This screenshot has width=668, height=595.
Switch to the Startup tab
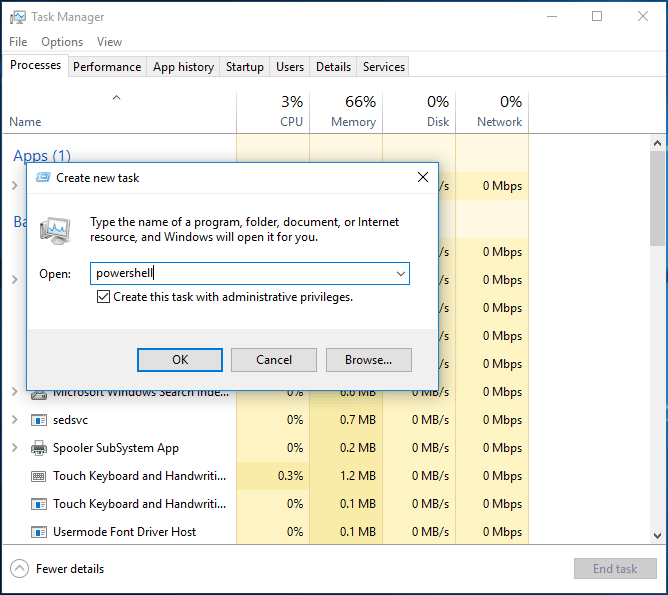[245, 67]
